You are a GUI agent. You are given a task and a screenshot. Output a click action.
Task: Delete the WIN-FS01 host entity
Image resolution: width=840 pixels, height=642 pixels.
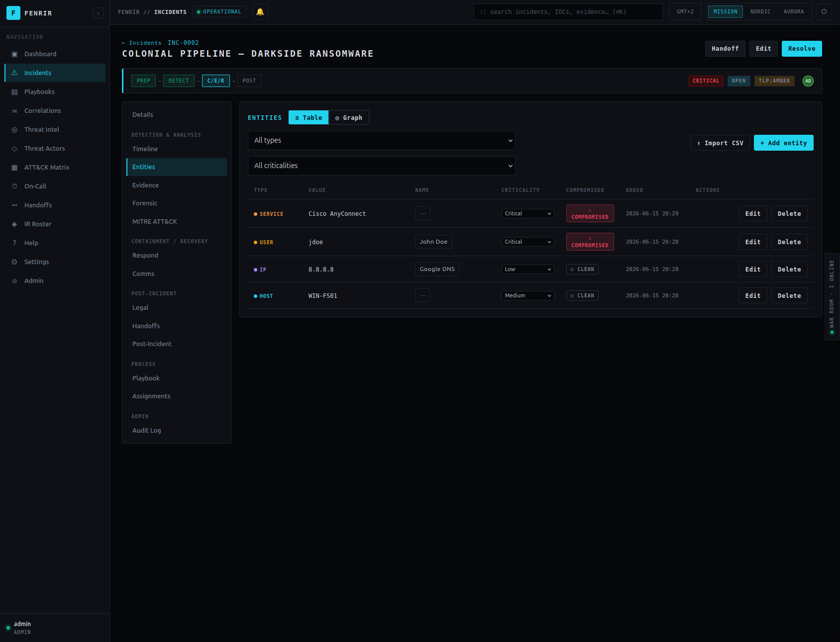(789, 295)
